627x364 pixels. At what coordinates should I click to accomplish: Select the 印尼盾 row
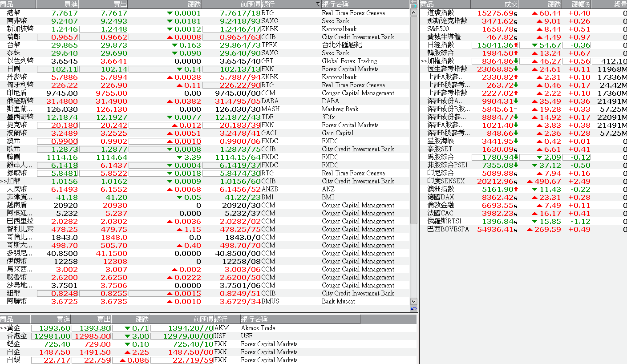205,93
